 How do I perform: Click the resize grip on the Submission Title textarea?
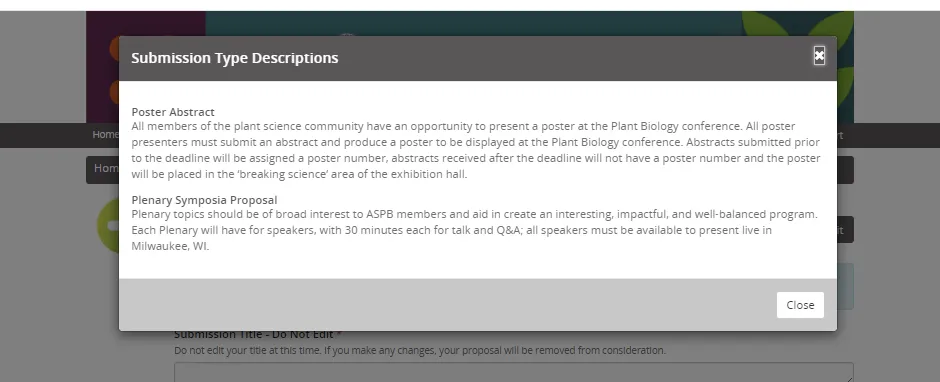point(849,378)
